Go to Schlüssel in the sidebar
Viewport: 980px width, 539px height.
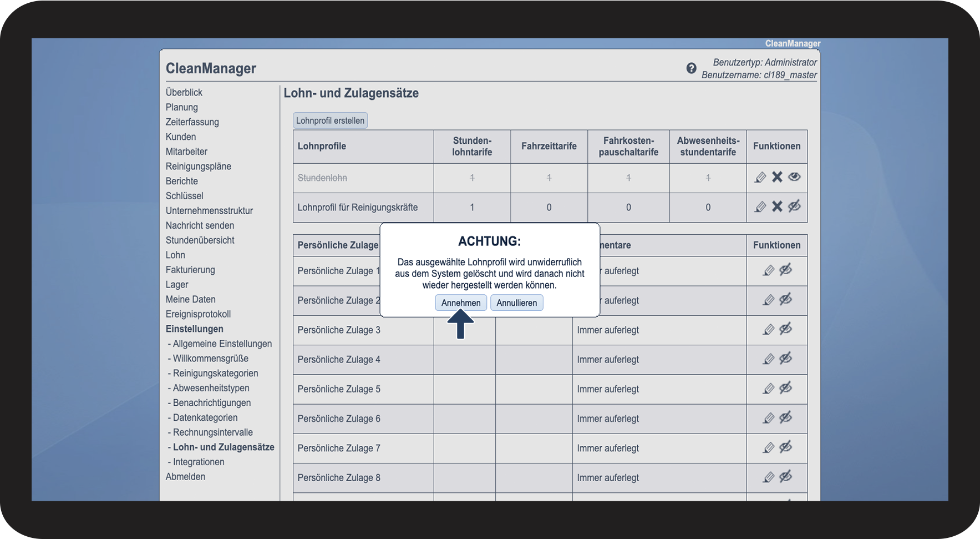[x=185, y=196]
